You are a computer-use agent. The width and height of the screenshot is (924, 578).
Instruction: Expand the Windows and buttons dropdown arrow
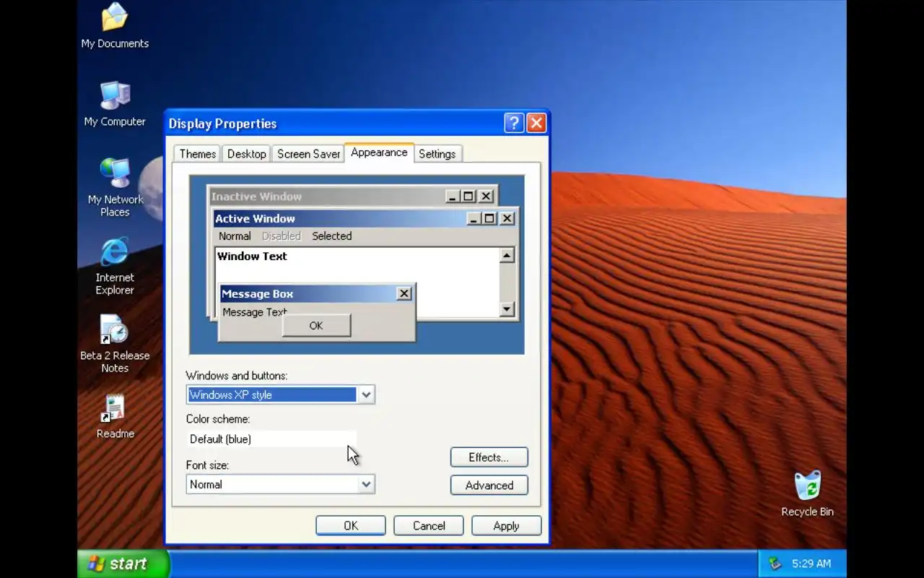(x=366, y=394)
